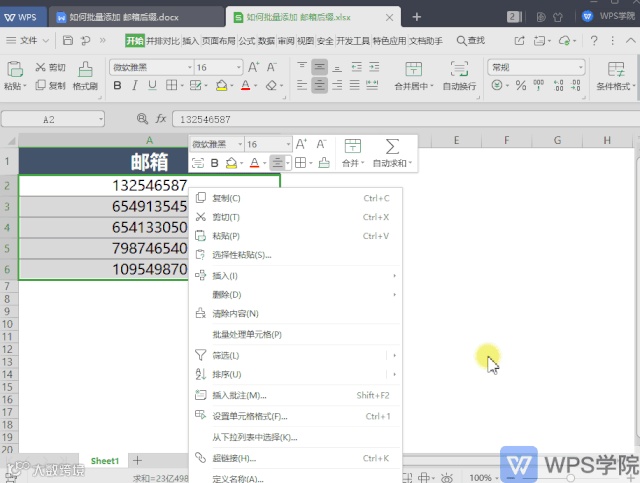The height and width of the screenshot is (483, 640).
Task: Increase font size with ribbon A+ icon
Action: click(253, 67)
